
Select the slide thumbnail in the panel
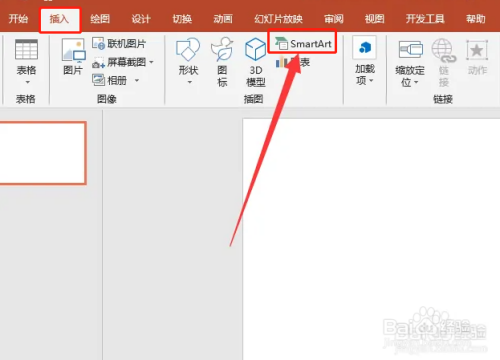coord(42,153)
